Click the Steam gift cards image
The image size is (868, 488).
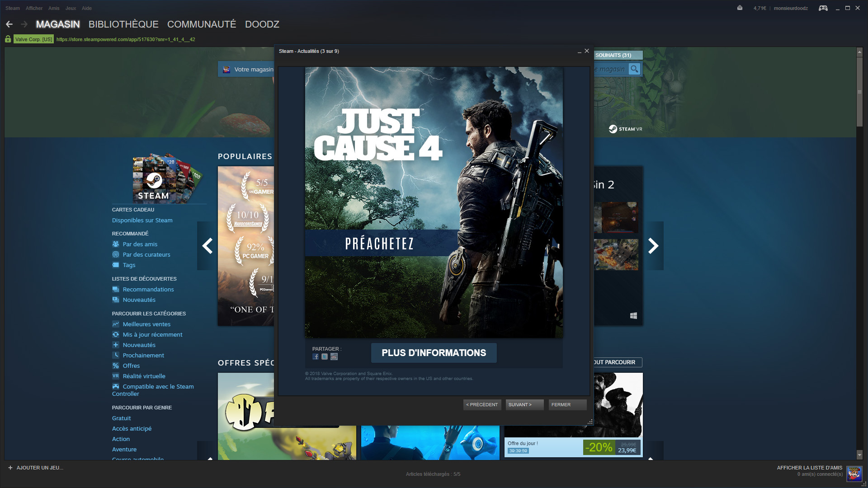click(x=166, y=178)
